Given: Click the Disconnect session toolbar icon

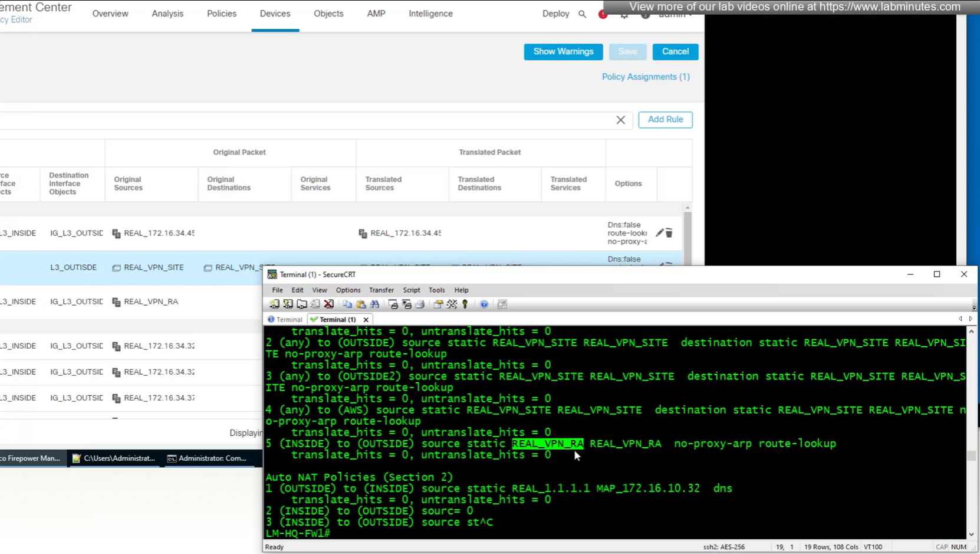Looking at the screenshot, I should coord(329,304).
